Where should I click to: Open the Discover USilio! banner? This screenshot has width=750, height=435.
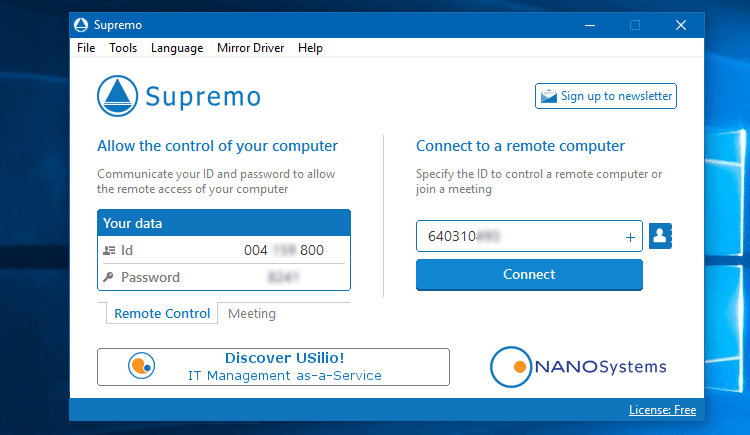coord(273,367)
